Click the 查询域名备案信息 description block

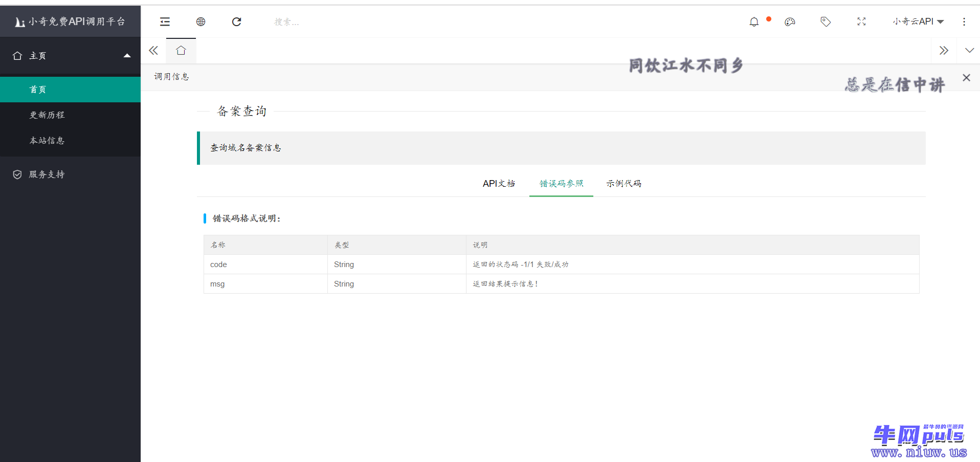(561, 148)
